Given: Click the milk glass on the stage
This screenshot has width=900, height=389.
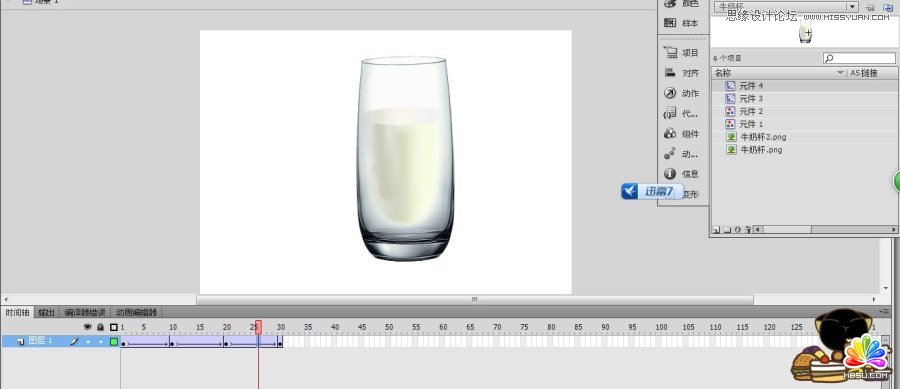Looking at the screenshot, I should (x=405, y=159).
